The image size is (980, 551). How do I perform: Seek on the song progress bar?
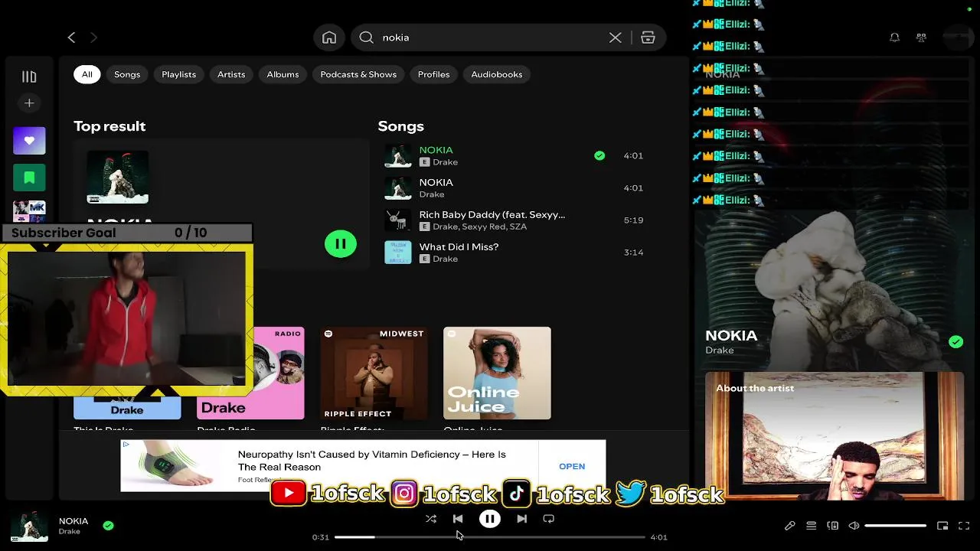[x=490, y=537]
